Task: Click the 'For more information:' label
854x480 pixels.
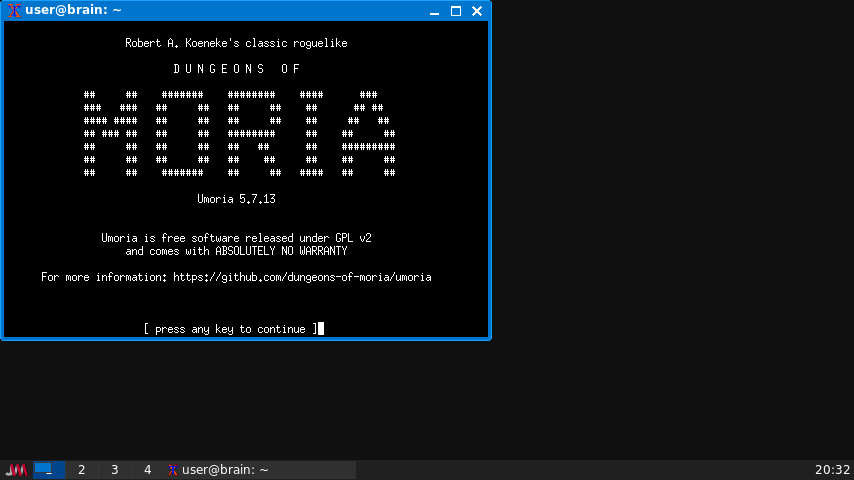Action: (104, 277)
